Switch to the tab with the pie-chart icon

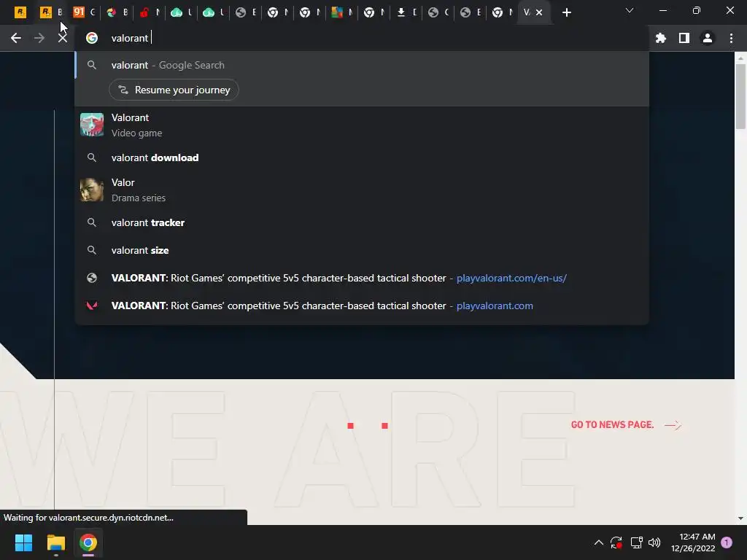click(x=116, y=12)
